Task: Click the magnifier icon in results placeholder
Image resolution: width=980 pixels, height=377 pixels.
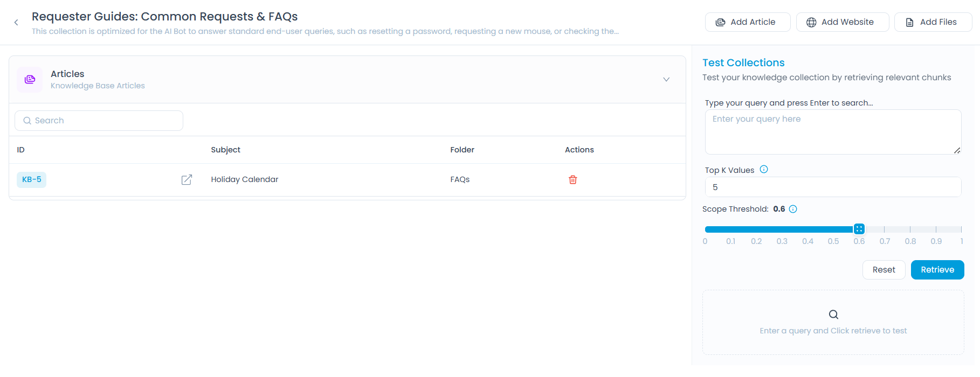Action: point(833,315)
